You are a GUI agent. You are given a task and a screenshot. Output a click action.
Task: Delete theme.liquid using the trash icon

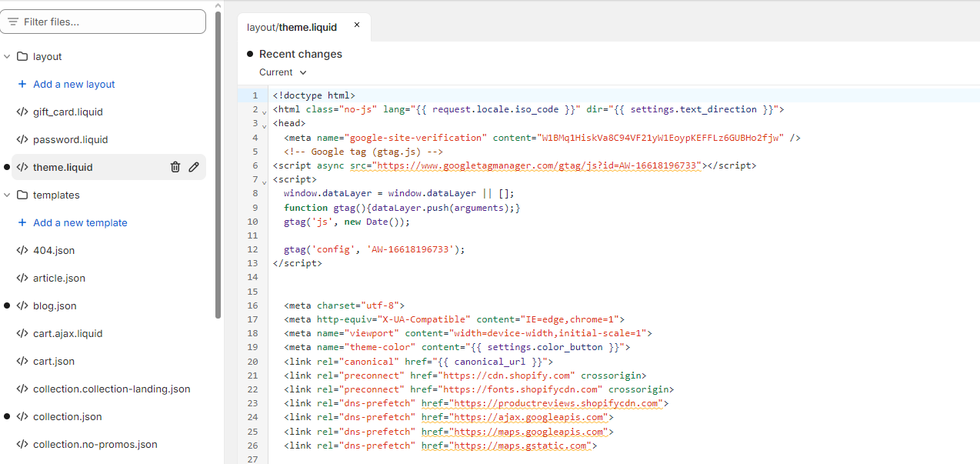click(x=175, y=167)
